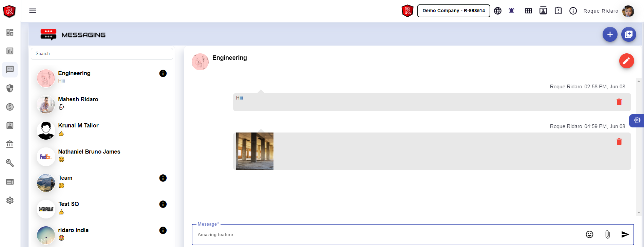Click the chat scrollbar down arrow
Image resolution: width=644 pixels, height=247 pixels.
tap(639, 213)
